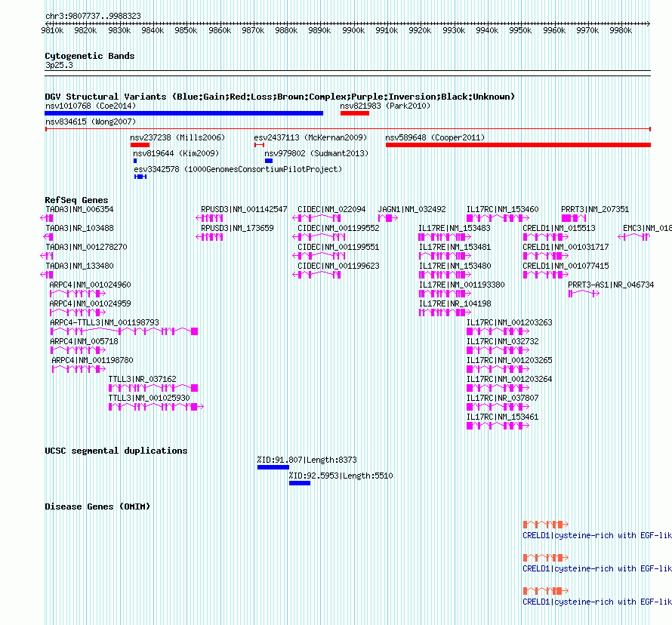
Task: Open transcript label IL17RC|NM_153461
Action: pyautogui.click(x=502, y=417)
